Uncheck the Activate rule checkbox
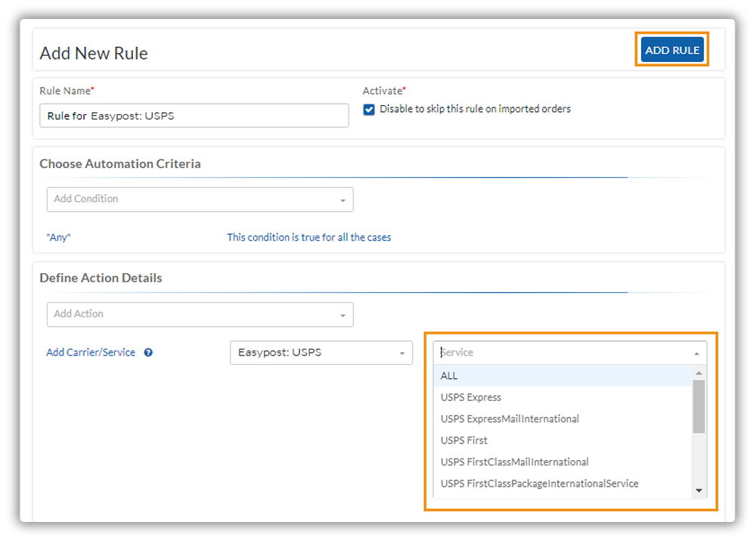Viewport: 756px width, 541px height. pyautogui.click(x=369, y=110)
